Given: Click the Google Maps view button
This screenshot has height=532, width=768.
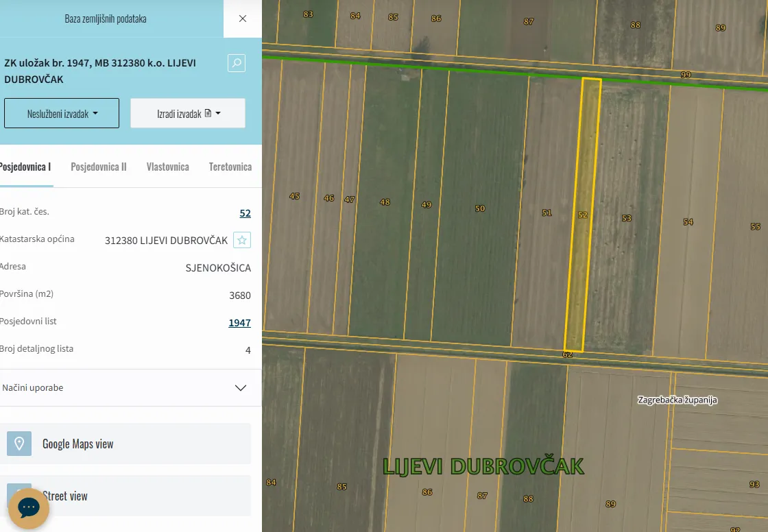Looking at the screenshot, I should (x=125, y=444).
